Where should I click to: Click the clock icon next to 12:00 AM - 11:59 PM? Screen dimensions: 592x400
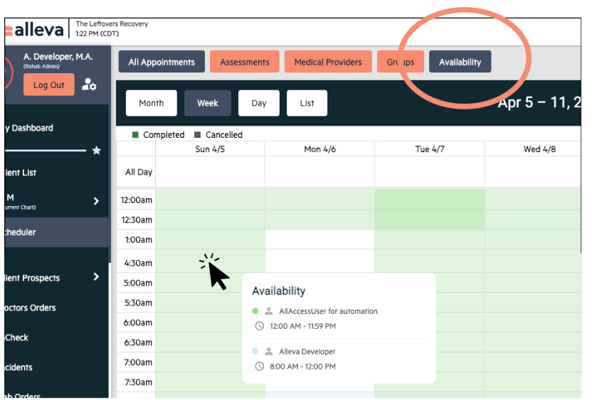coord(259,326)
